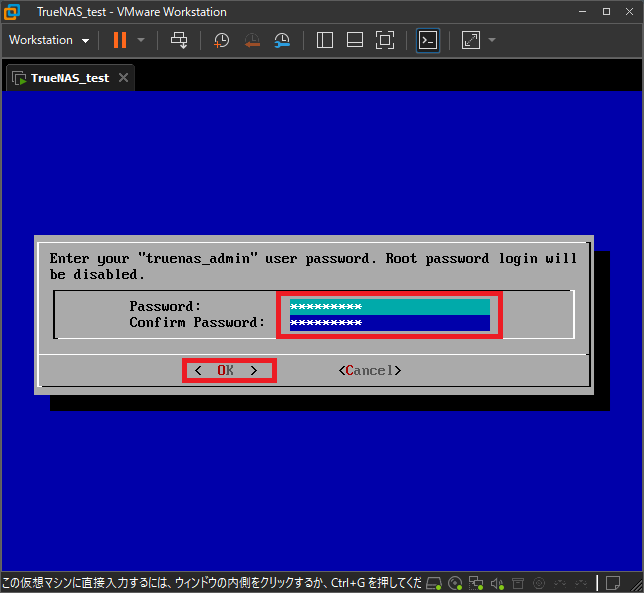Click the "truenas_admin" password prompt text
644x593 pixels.
313,266
